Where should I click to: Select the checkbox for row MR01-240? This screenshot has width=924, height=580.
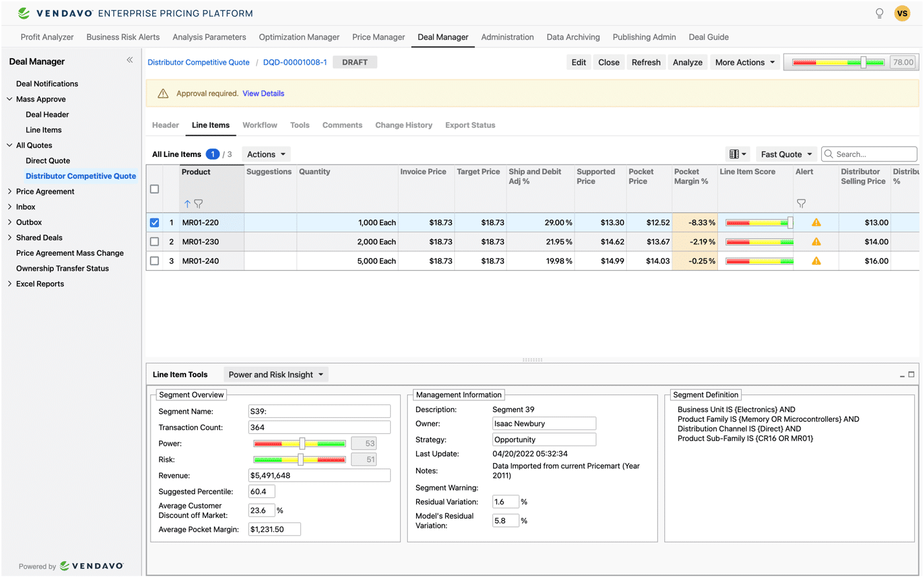(154, 261)
